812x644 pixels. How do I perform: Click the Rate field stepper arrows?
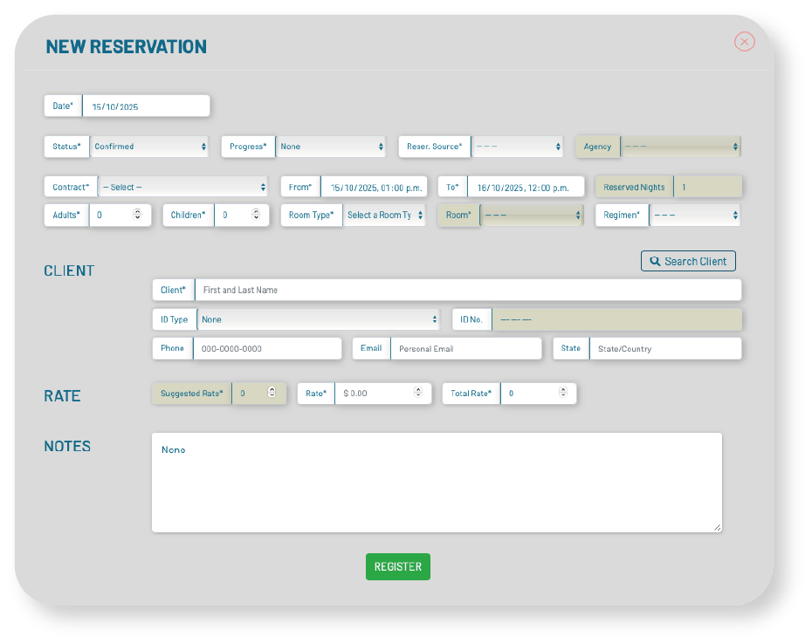pos(418,394)
